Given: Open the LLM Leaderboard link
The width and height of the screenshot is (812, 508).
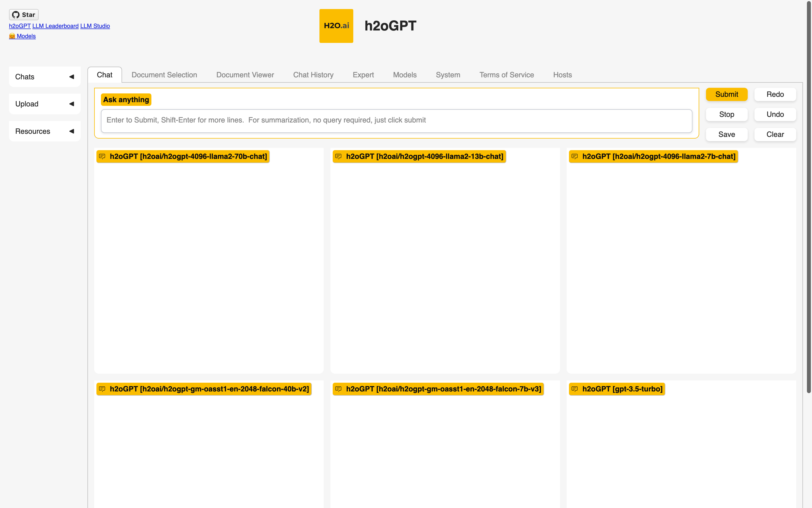Looking at the screenshot, I should (x=55, y=26).
